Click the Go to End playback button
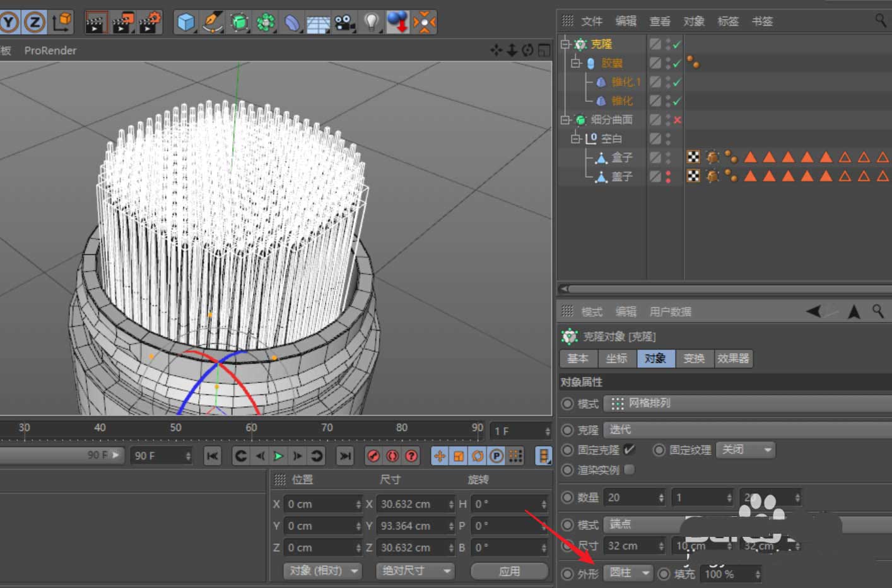This screenshot has height=588, width=892. [x=345, y=456]
